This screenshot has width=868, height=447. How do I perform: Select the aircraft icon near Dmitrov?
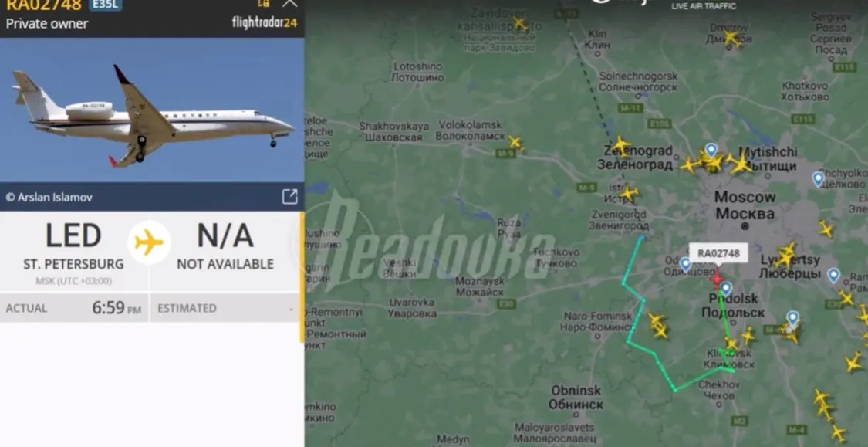coord(731,39)
